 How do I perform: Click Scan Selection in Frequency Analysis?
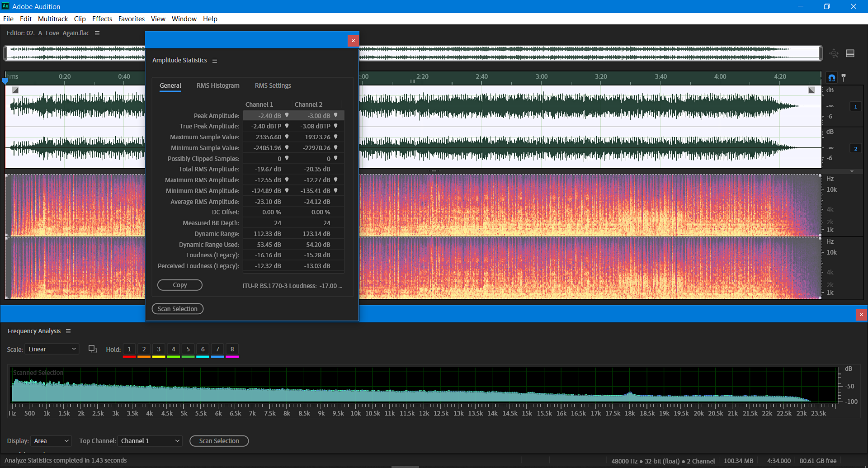[x=219, y=441]
